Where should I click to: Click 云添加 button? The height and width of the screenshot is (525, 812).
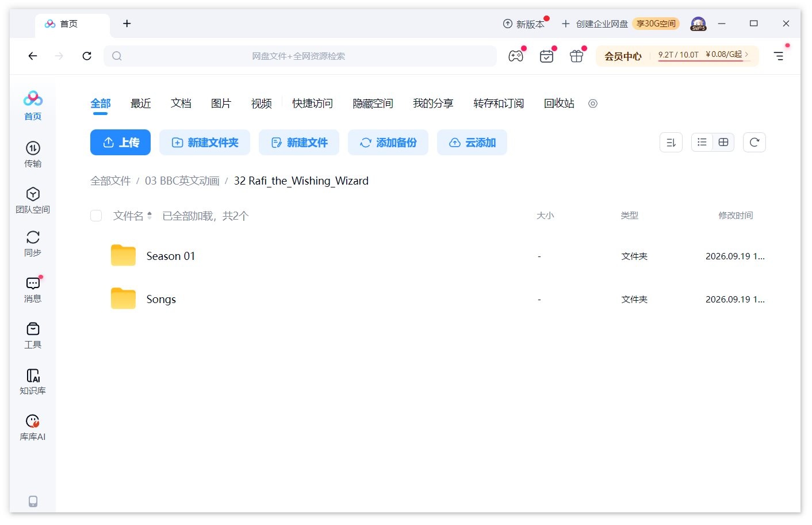click(x=472, y=143)
